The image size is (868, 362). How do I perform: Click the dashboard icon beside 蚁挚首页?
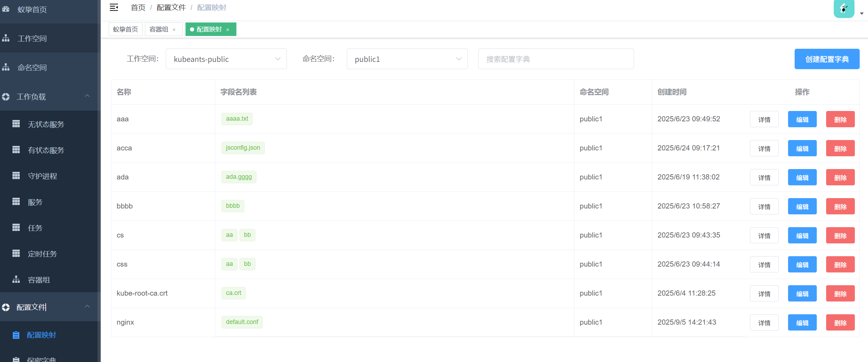6,9
